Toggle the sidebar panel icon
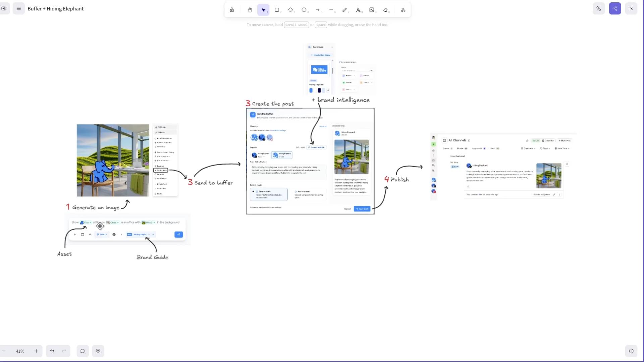The height and width of the screenshot is (362, 644). (4, 9)
